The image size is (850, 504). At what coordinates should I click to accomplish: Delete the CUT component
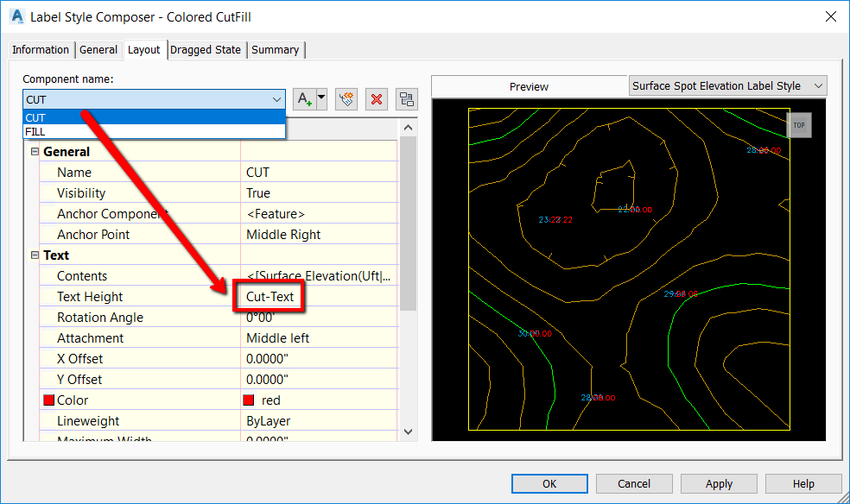pos(377,98)
